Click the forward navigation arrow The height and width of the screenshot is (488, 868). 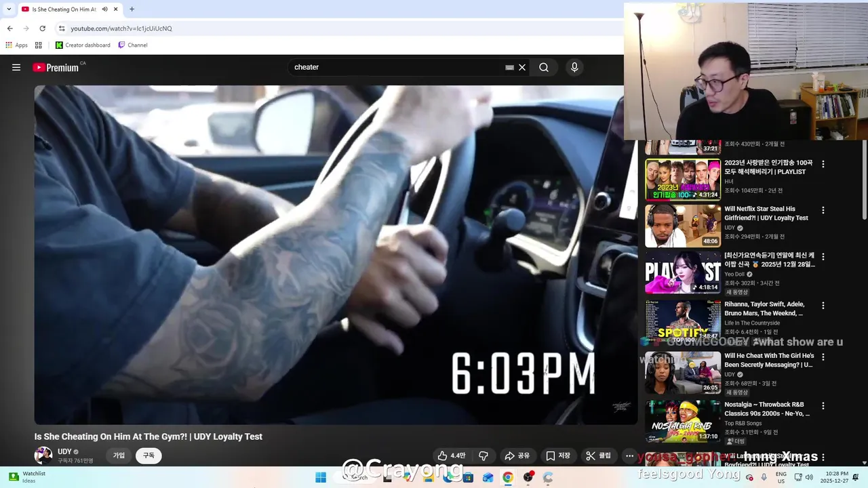(26, 28)
